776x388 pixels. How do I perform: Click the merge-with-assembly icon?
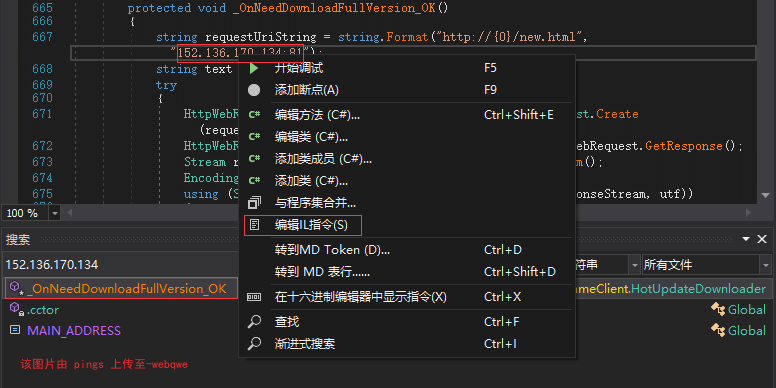[254, 202]
